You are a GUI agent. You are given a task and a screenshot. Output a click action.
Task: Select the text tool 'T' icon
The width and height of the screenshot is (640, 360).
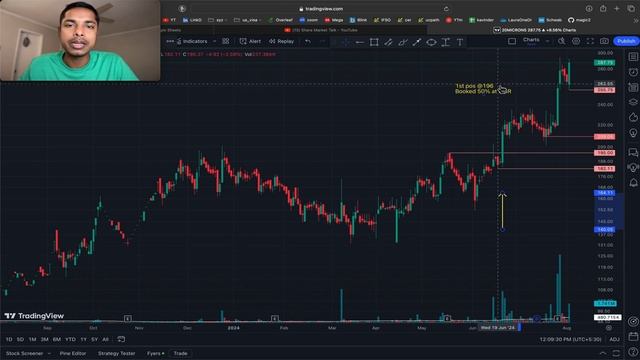coord(460,42)
